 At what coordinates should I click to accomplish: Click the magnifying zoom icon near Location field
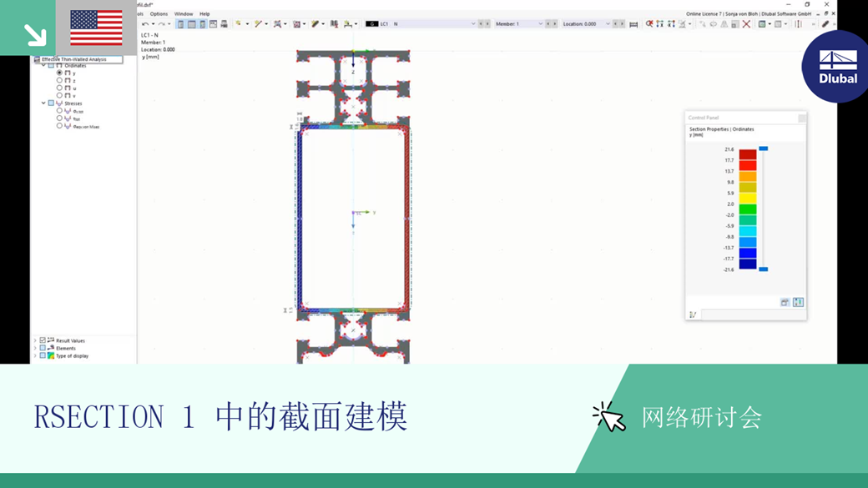(x=650, y=23)
